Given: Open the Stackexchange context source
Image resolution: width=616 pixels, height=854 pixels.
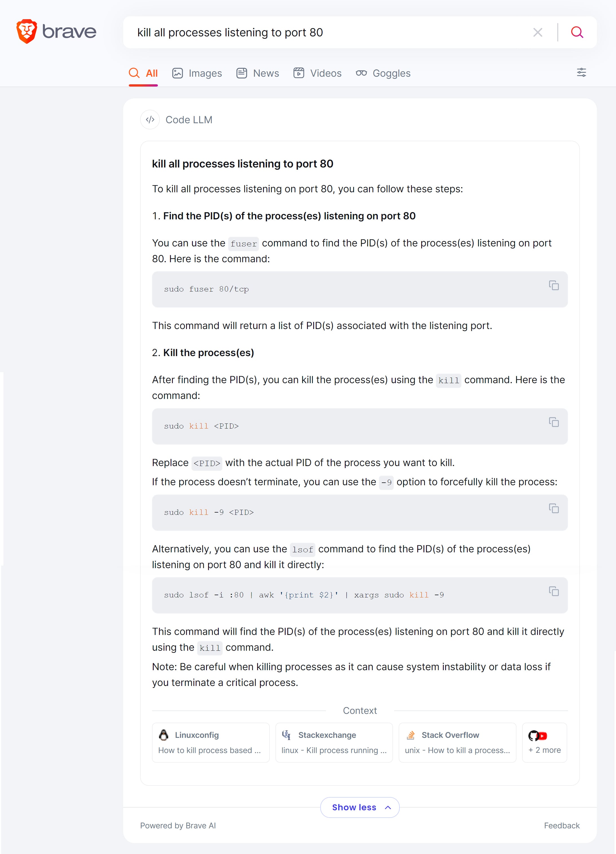Looking at the screenshot, I should pos(334,743).
